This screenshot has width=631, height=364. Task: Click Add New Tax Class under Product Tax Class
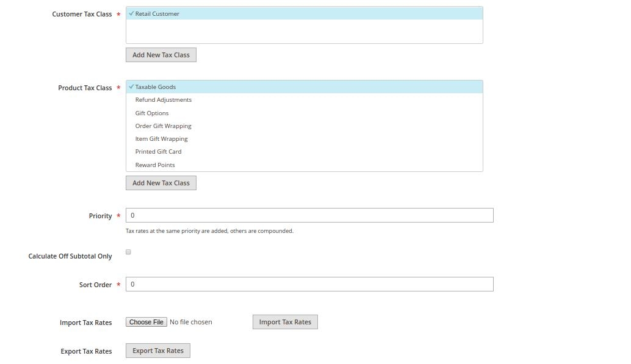point(161,183)
